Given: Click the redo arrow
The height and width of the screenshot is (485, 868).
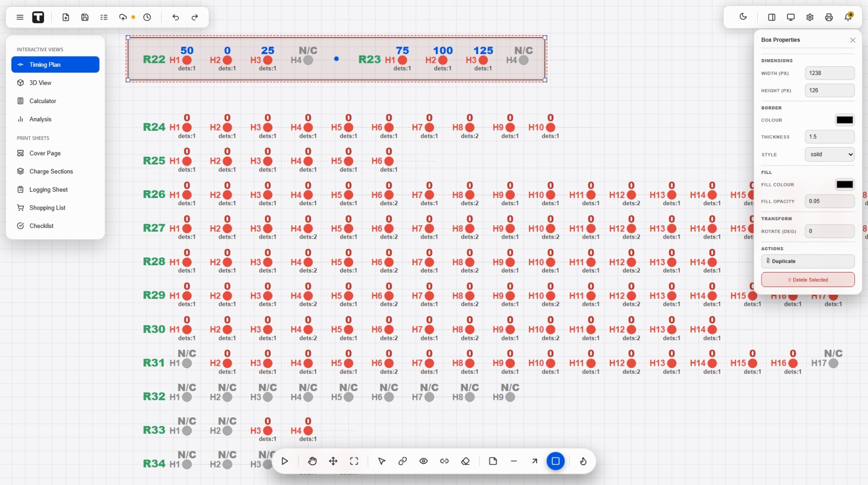Looking at the screenshot, I should pyautogui.click(x=195, y=17).
